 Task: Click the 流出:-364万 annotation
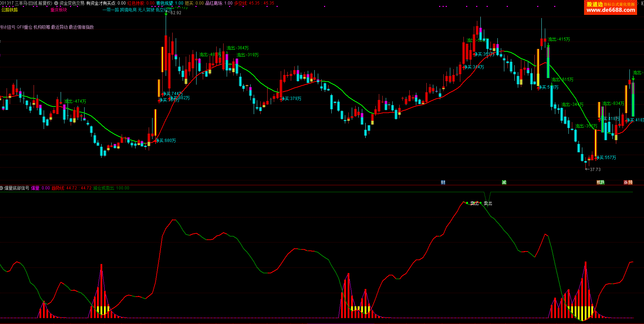(x=237, y=48)
